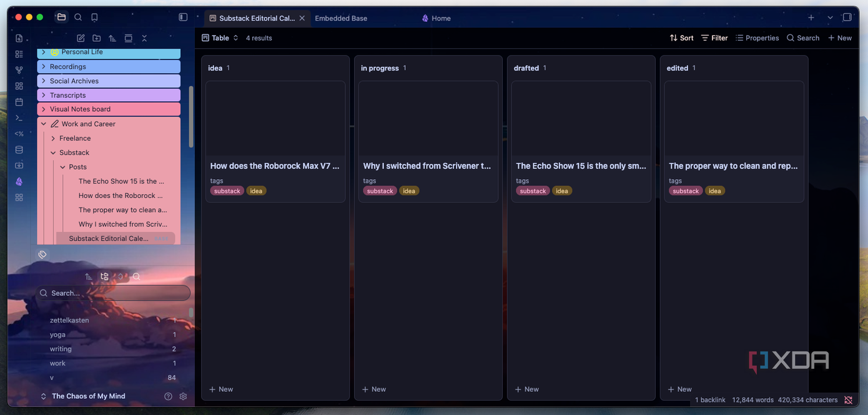Add New card in drafted column
The height and width of the screenshot is (415, 868).
(527, 389)
